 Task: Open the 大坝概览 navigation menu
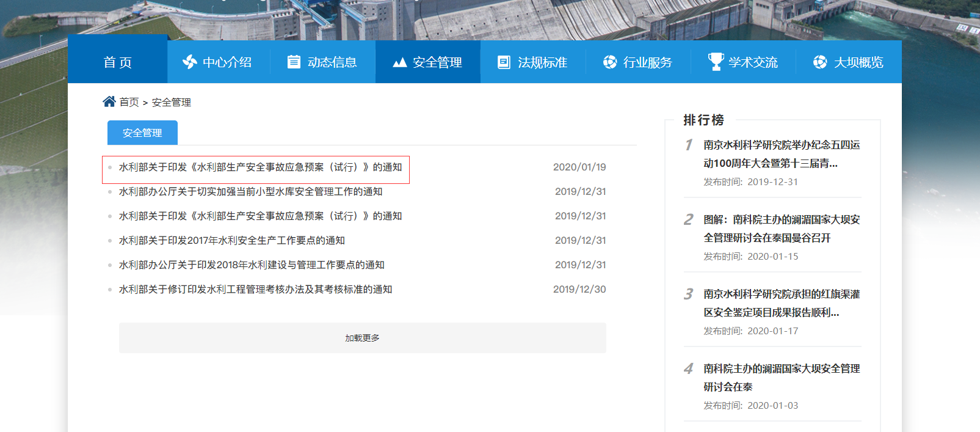[x=858, y=62]
